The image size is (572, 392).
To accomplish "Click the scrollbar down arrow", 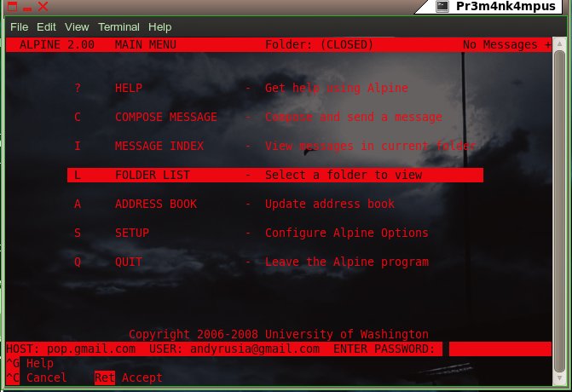I will [559, 378].
